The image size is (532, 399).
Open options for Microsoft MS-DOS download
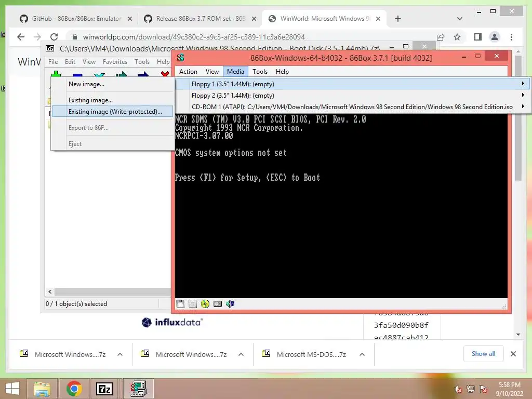362,354
